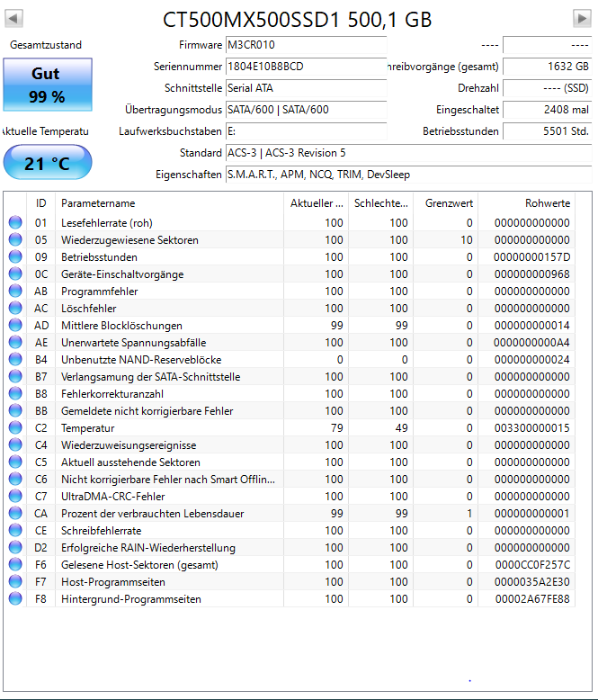Click status icon for Löschfehler

pyautogui.click(x=15, y=308)
